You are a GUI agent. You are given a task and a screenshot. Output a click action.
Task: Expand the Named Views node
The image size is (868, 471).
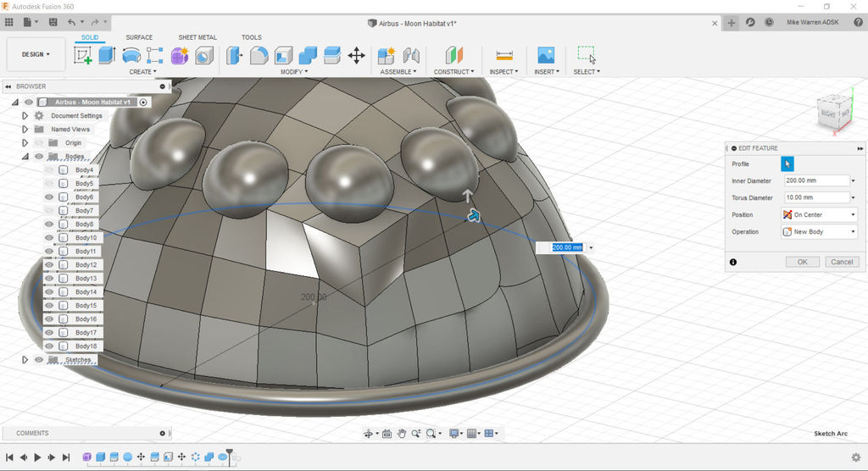point(25,129)
